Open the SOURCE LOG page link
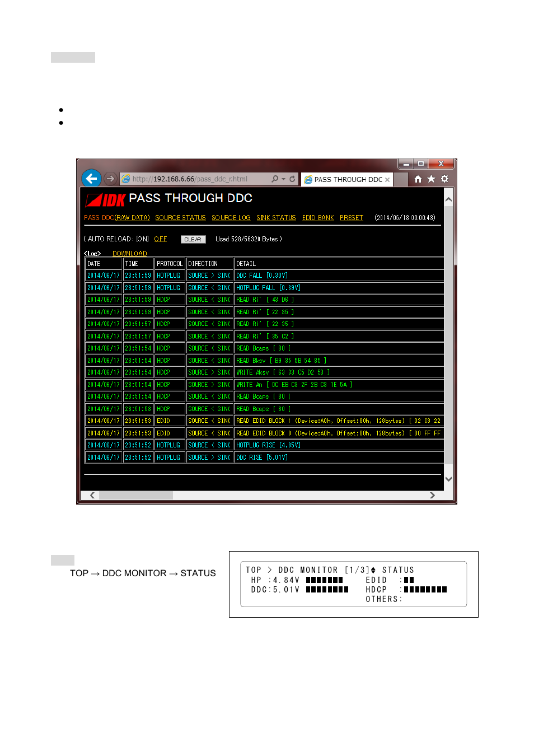The height and width of the screenshot is (756, 534). click(x=231, y=218)
